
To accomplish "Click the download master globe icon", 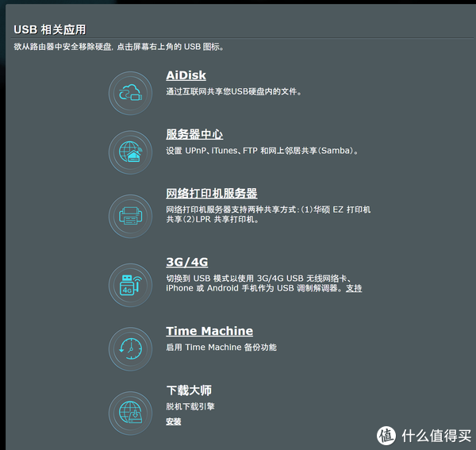I will tap(131, 413).
